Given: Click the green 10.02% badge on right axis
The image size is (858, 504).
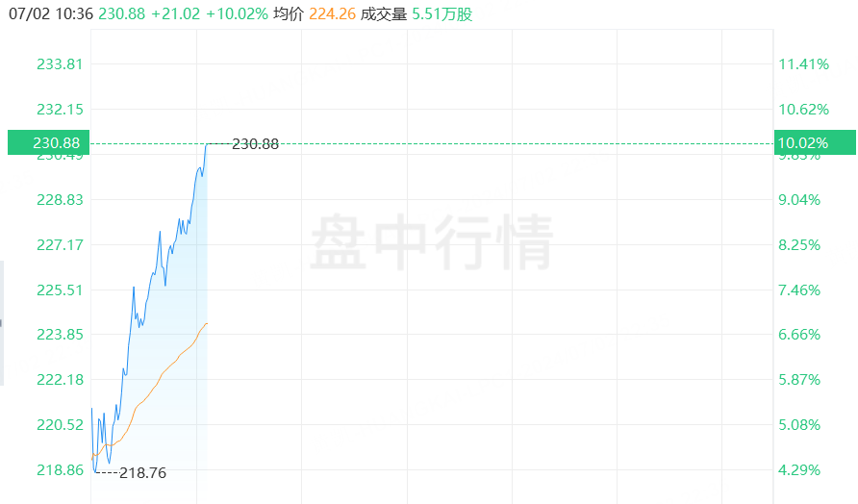Looking at the screenshot, I should (x=815, y=142).
